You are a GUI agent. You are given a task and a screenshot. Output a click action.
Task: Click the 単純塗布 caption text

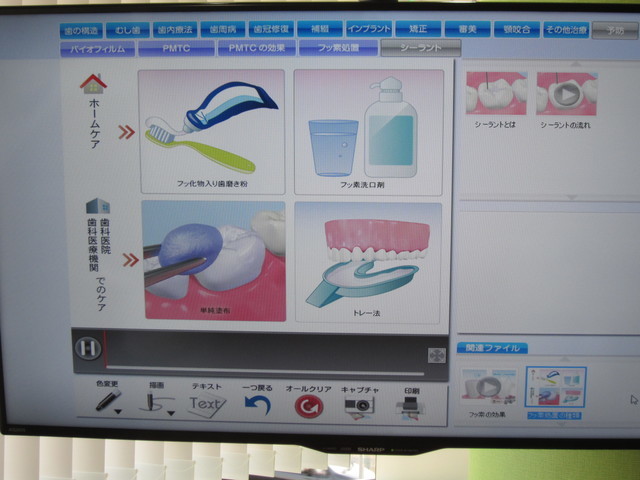[x=215, y=311]
